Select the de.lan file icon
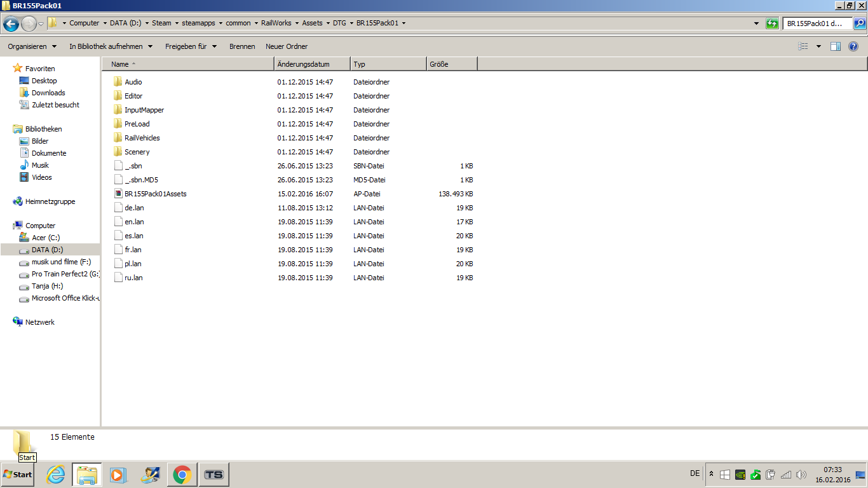868x488 pixels. click(x=118, y=208)
